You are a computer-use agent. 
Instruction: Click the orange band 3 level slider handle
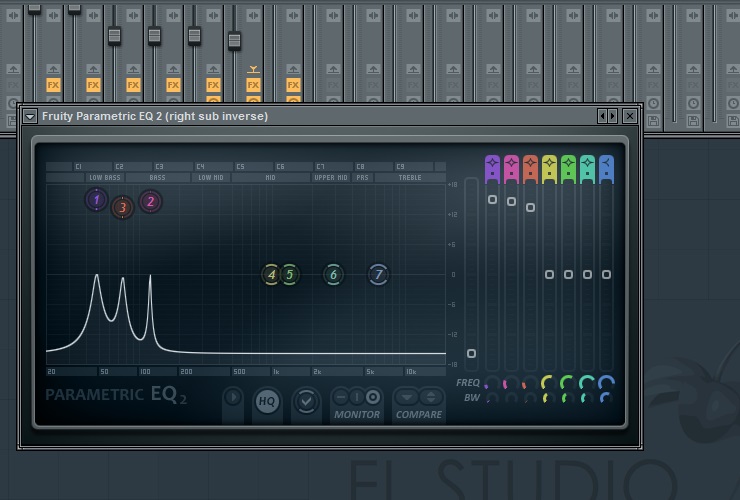530,208
